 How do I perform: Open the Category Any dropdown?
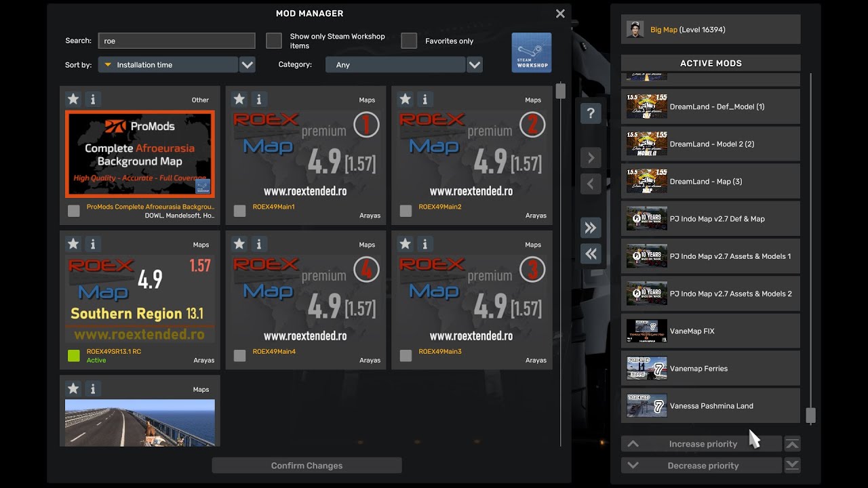[395, 65]
